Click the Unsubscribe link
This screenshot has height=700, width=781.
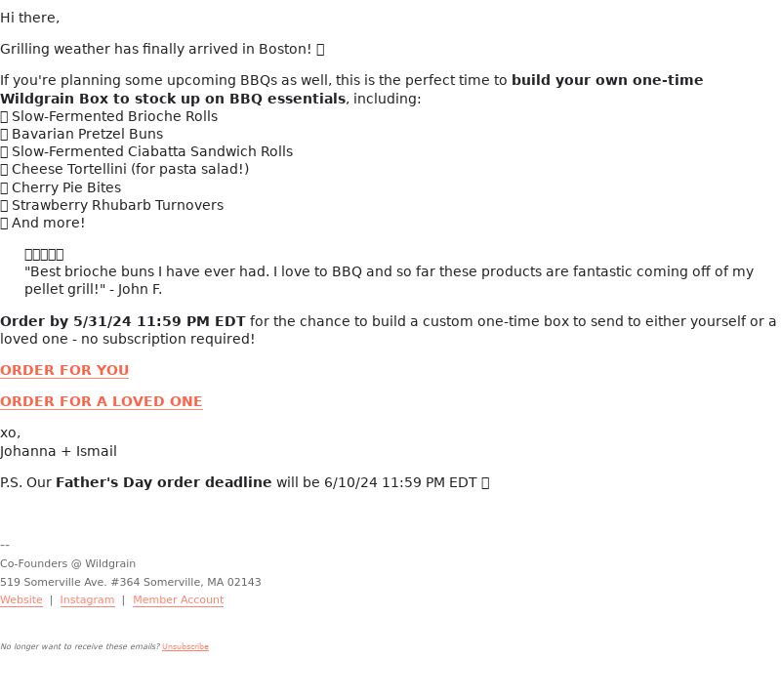[185, 646]
